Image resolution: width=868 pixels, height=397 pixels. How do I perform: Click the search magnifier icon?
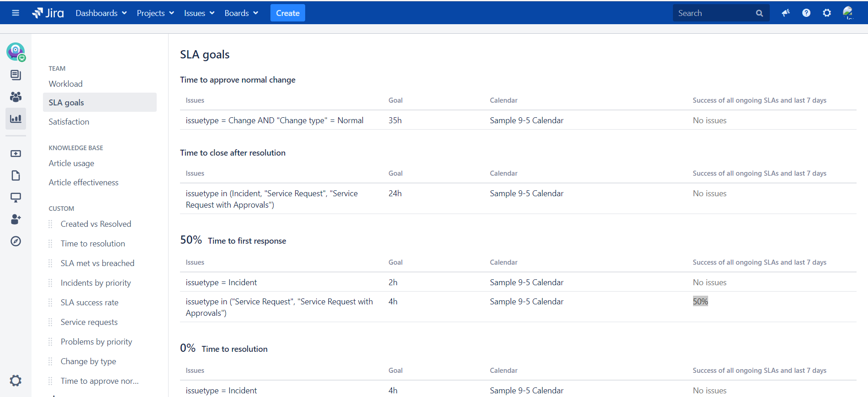(759, 13)
